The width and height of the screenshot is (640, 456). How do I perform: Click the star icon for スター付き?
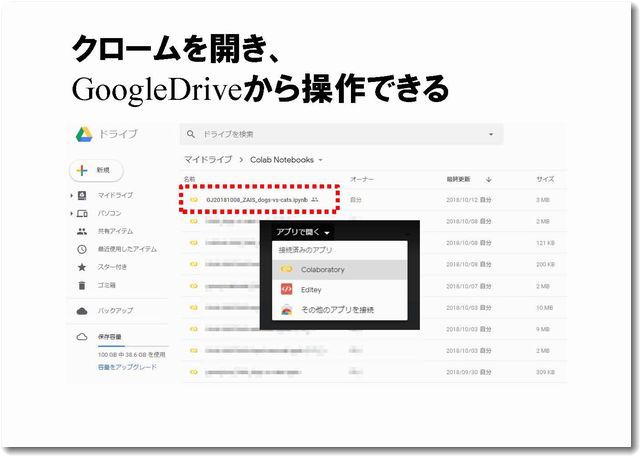(x=82, y=267)
